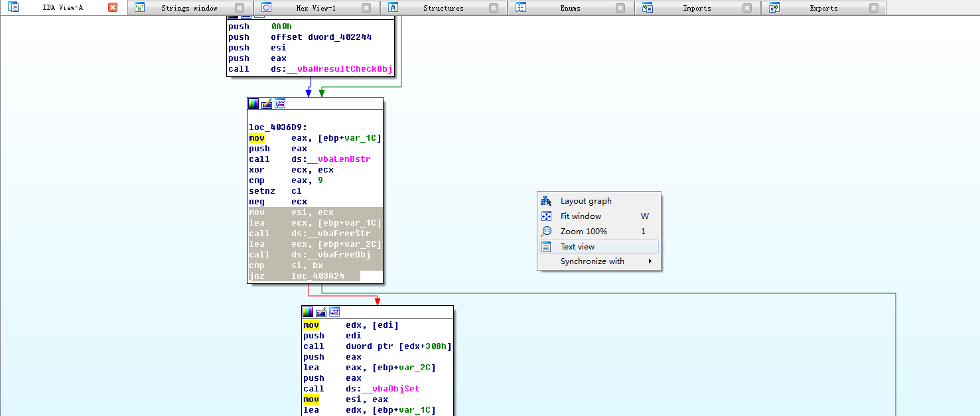Click the loc_403A24 jump target
Viewport: 980px width, 416px height.
click(x=318, y=276)
